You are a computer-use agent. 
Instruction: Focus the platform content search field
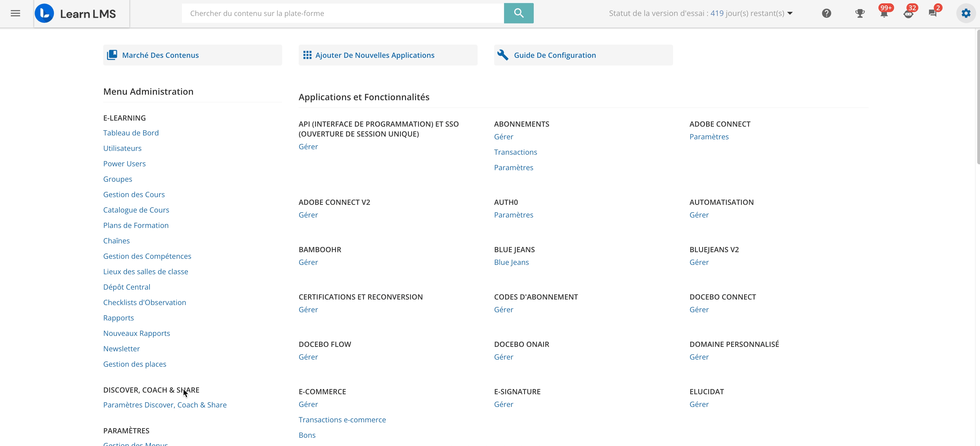[343, 13]
